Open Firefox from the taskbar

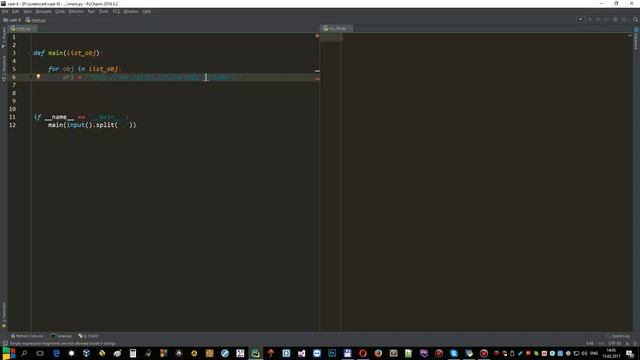pyautogui.click(x=378, y=353)
